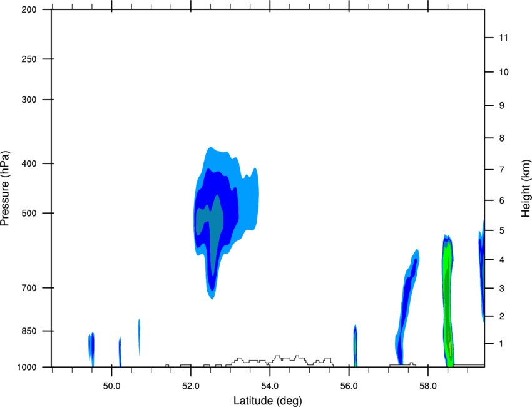
Task: Click the 52.0 latitude tick label
Action: [191, 386]
